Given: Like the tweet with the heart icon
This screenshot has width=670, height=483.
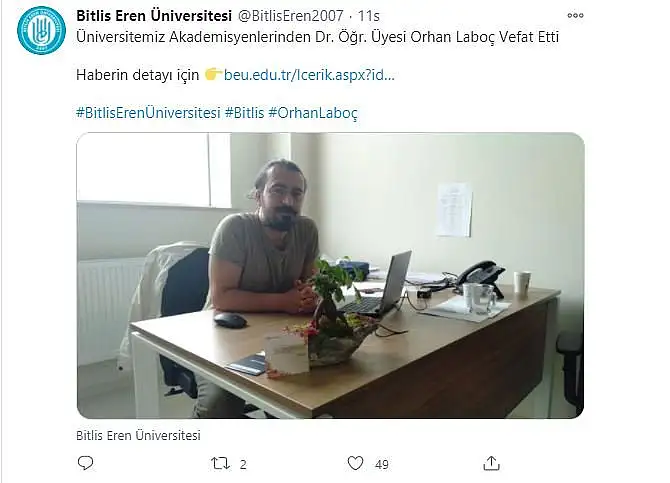Looking at the screenshot, I should [355, 463].
